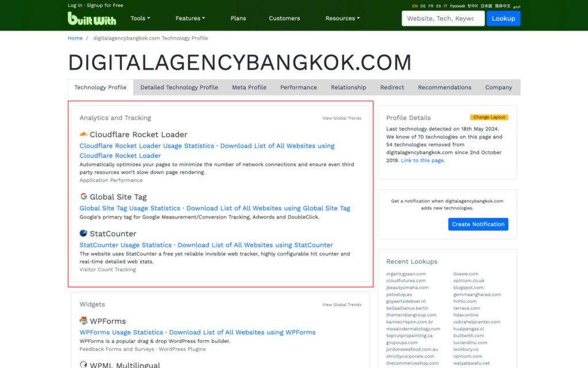588x368 pixels.
Task: Open Cloudflare Rocket Loader Usage Statistics link
Action: [x=146, y=145]
